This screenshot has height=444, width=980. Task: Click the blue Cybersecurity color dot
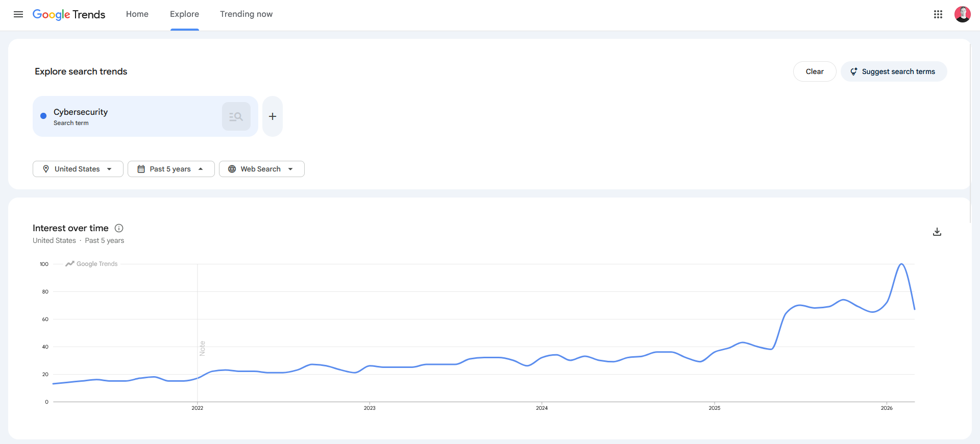coord(43,116)
